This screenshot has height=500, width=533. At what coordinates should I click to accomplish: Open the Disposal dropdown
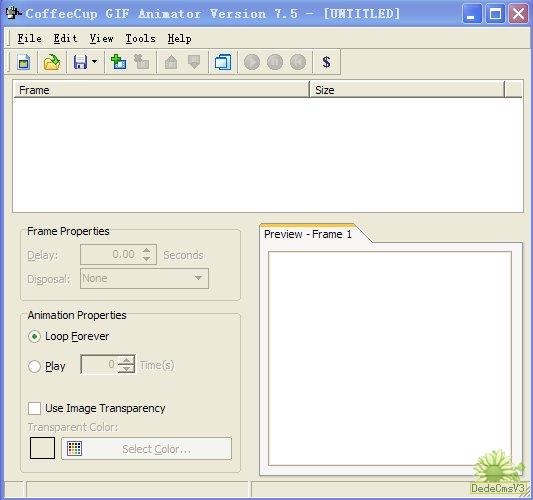[144, 278]
